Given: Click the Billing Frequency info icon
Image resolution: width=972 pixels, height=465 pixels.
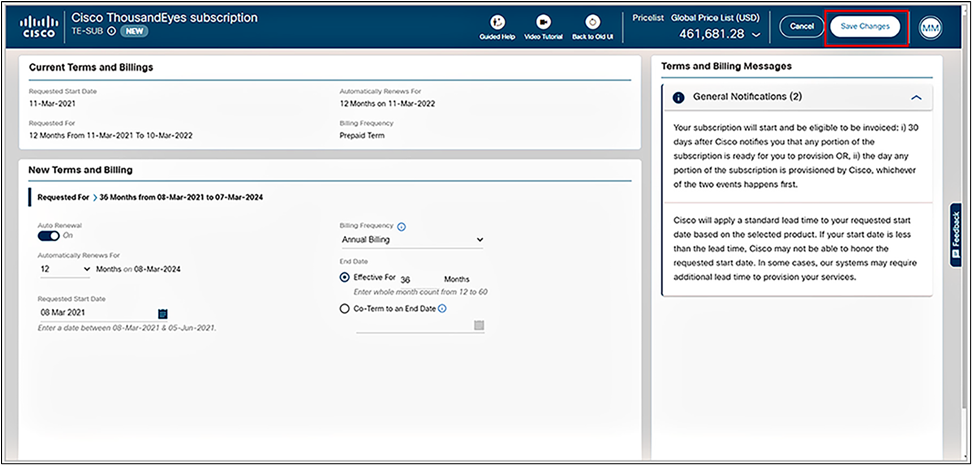Looking at the screenshot, I should tap(401, 227).
